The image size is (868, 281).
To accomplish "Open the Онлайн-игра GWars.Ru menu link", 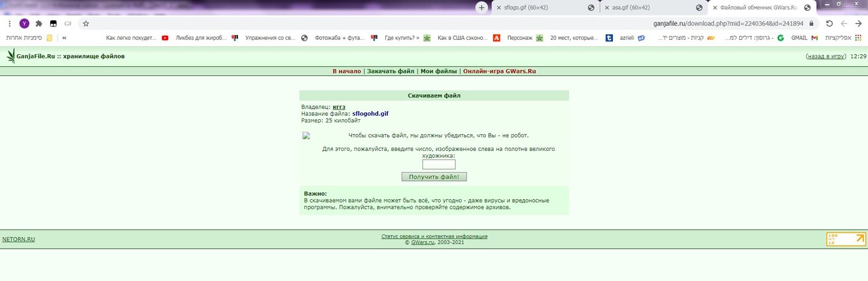I will coord(499,71).
